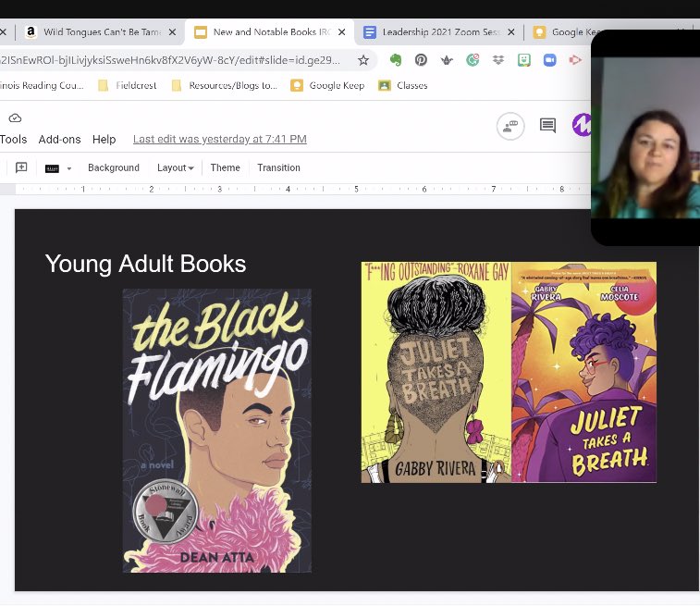Click the Young Adult Books slide title
Viewport: 700px width, 606px height.
tap(145, 264)
